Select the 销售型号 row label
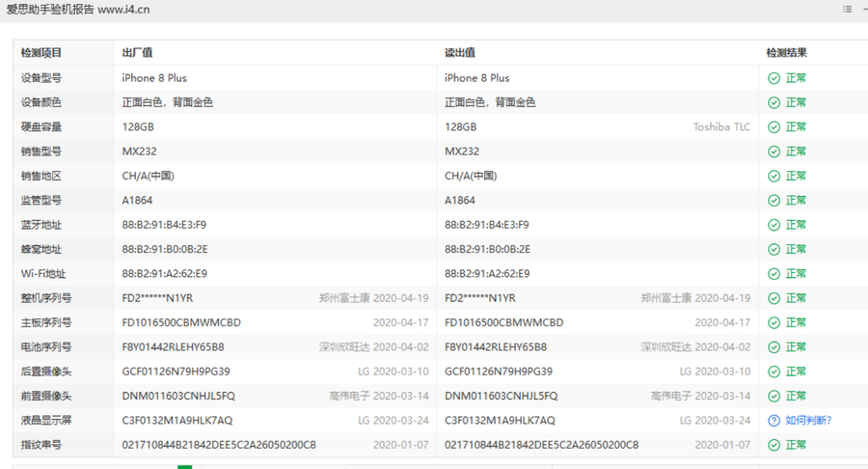Viewport: 868px width, 469px height. tap(41, 152)
